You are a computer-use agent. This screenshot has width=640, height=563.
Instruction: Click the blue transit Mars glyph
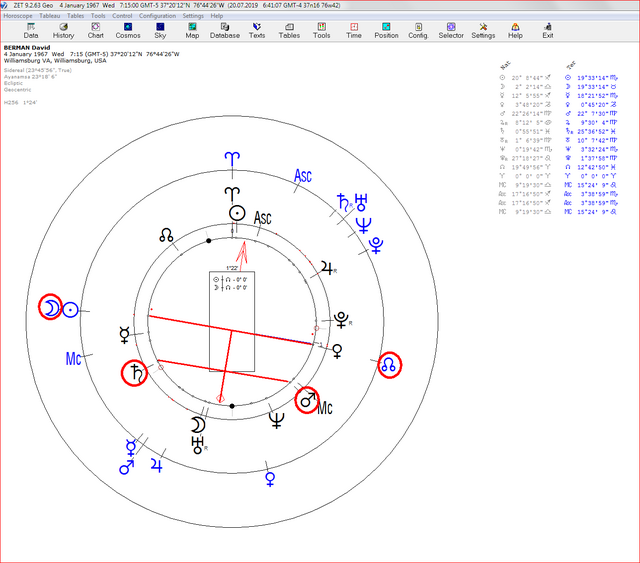(x=127, y=467)
